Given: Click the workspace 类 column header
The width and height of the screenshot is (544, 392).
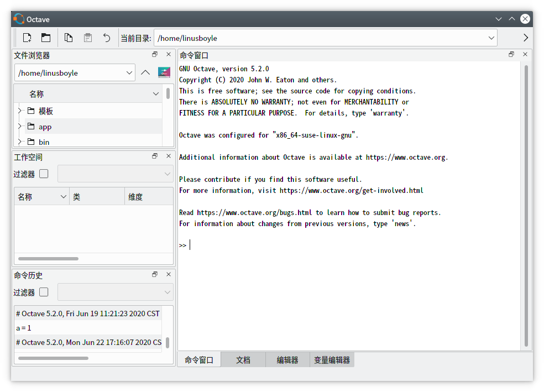Looking at the screenshot, I should (x=97, y=197).
